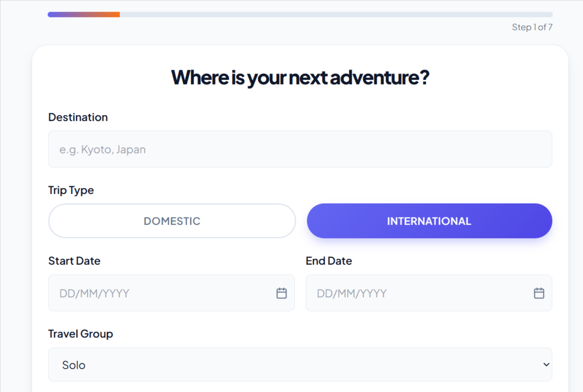Click the Travel Group chevron arrow

click(546, 365)
